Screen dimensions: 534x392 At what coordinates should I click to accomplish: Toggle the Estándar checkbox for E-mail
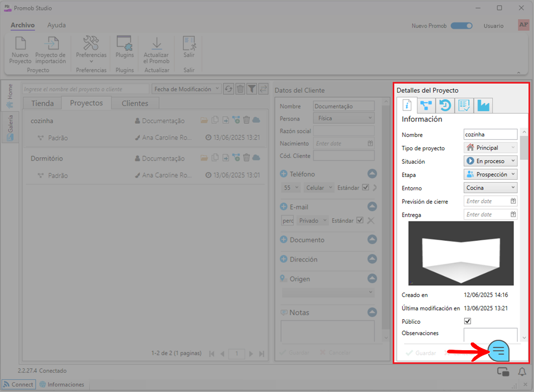tap(360, 220)
